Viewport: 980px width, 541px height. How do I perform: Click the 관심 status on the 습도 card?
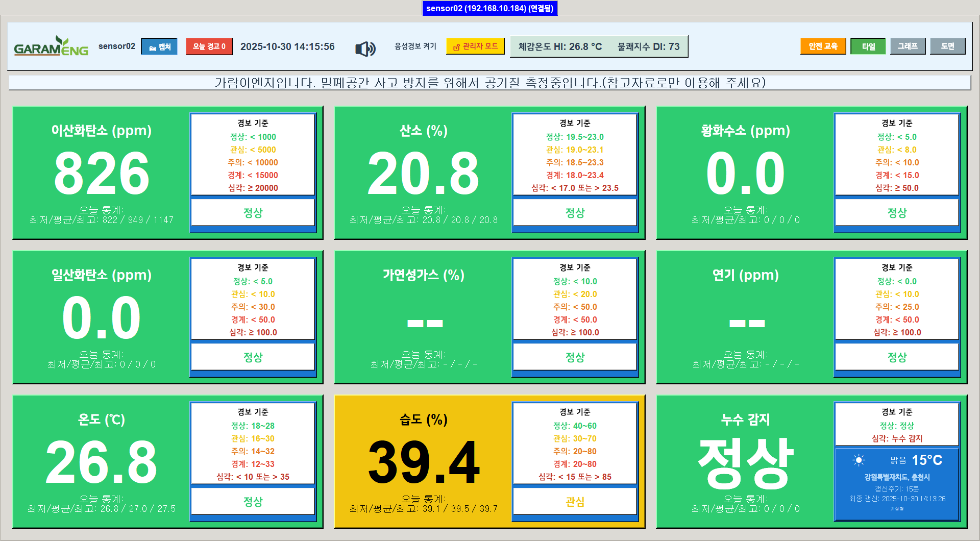click(575, 502)
